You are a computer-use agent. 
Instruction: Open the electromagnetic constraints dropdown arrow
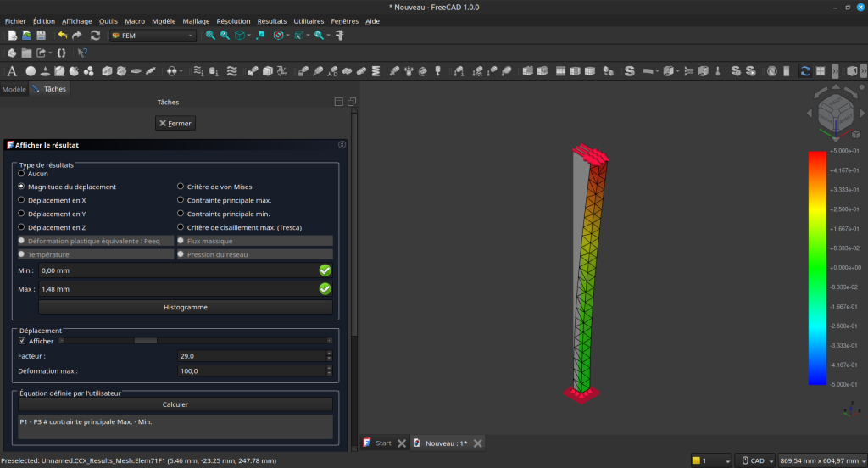[x=181, y=71]
